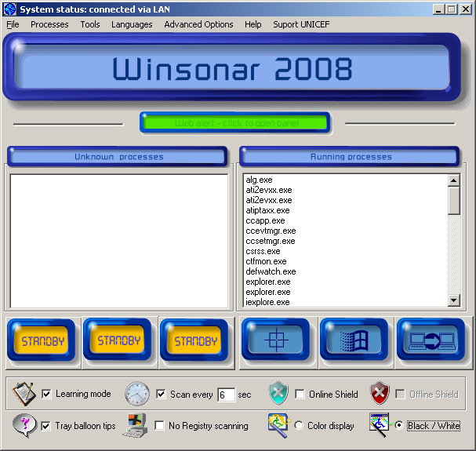476x451 pixels.
Task: Click the computer-to-computer transfer button
Action: pyautogui.click(x=431, y=340)
